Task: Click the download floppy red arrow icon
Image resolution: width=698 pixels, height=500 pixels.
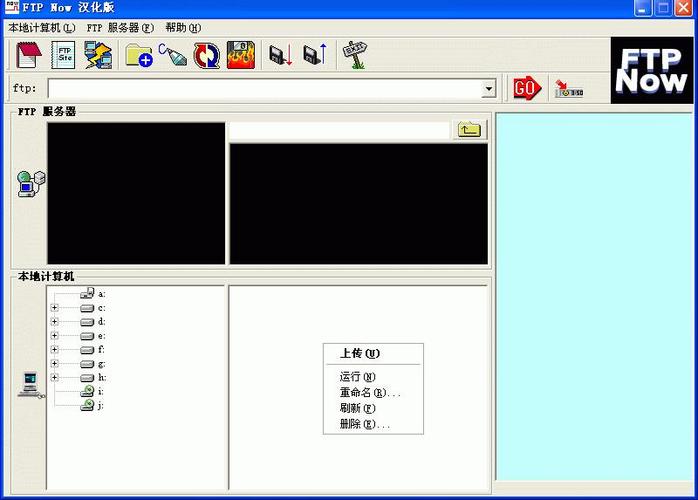Action: point(281,55)
